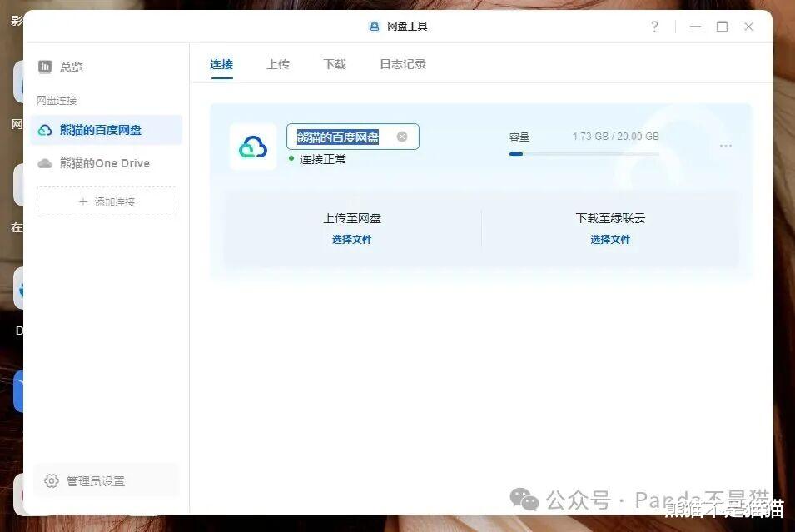This screenshot has height=532, width=795.
Task: Select 熊猫的One Drive connection
Action: tap(106, 163)
